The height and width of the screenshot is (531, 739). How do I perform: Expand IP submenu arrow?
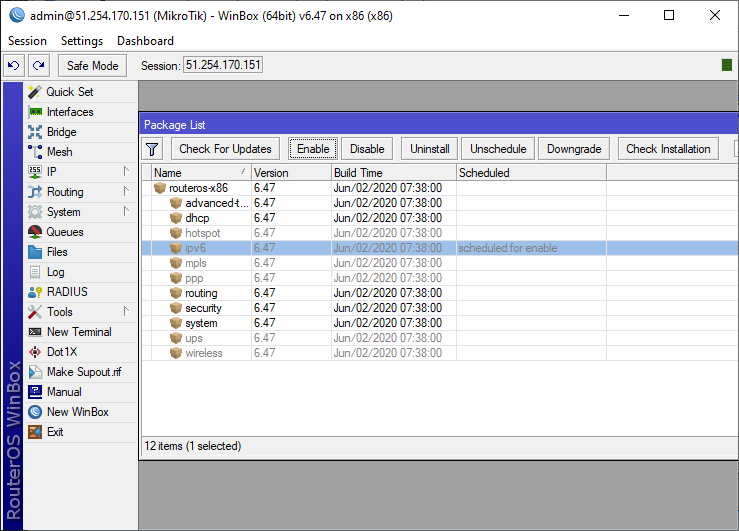coord(126,172)
